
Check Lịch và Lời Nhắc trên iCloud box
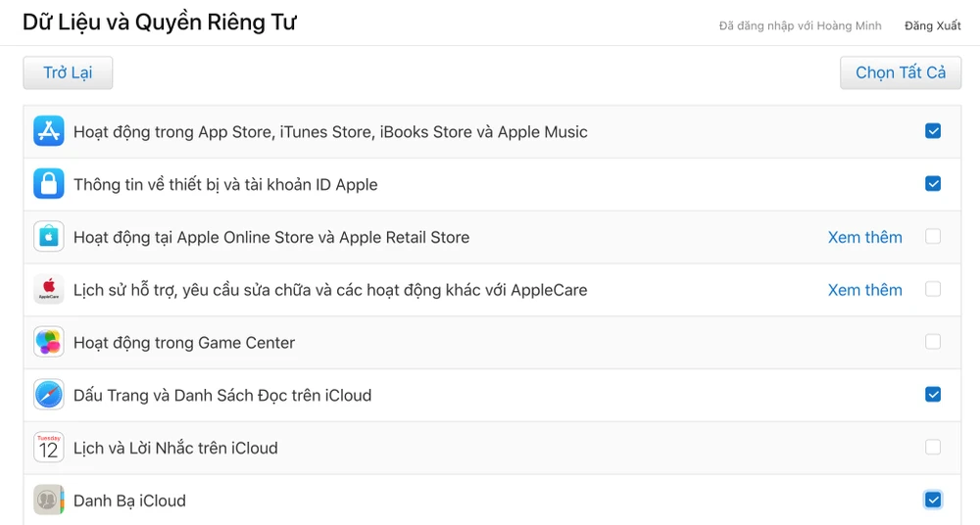click(x=933, y=448)
